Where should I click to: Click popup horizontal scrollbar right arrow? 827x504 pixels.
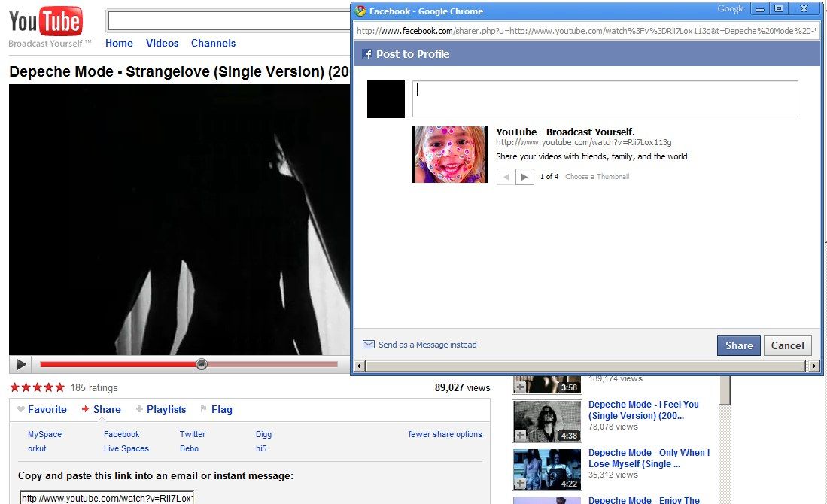tap(813, 366)
